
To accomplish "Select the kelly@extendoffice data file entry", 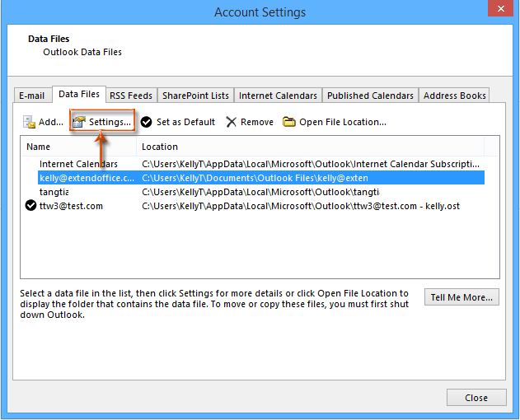I will pos(87,178).
